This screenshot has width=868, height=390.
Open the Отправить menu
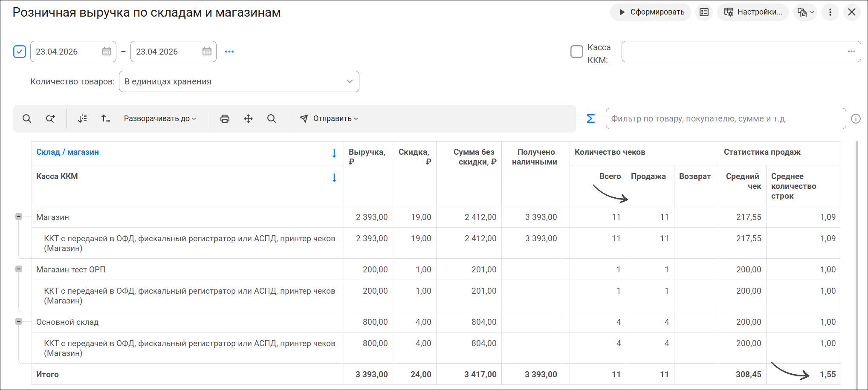(329, 118)
